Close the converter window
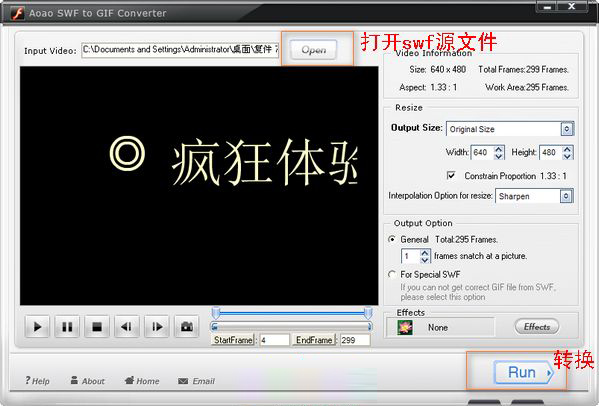 point(572,6)
